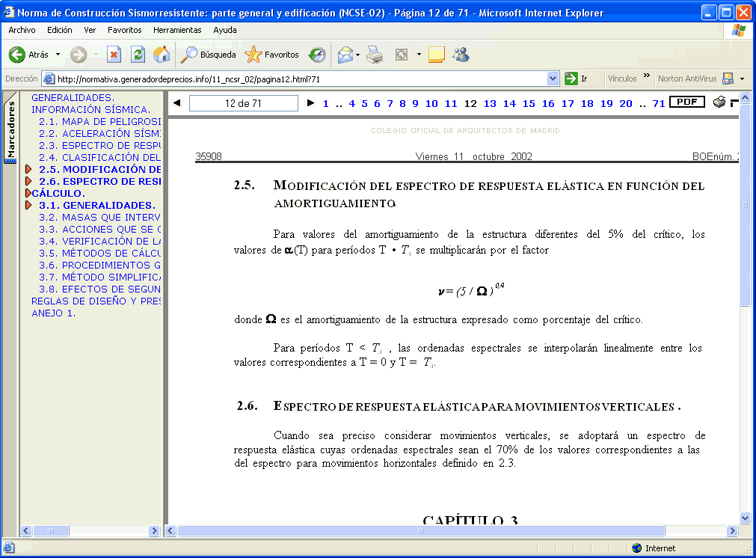Jump to last page 71 link
Screen dimensions: 756x558
(x=659, y=104)
